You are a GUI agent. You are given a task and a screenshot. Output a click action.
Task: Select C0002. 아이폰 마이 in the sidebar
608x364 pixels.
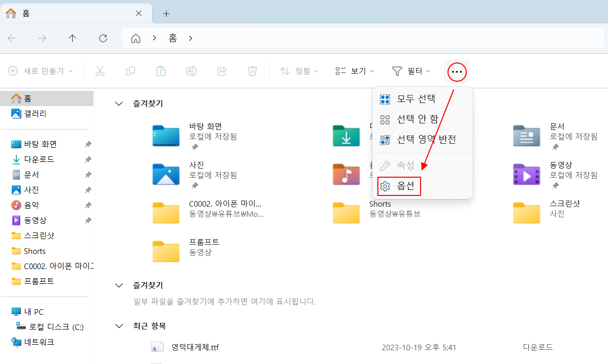pos(47,266)
